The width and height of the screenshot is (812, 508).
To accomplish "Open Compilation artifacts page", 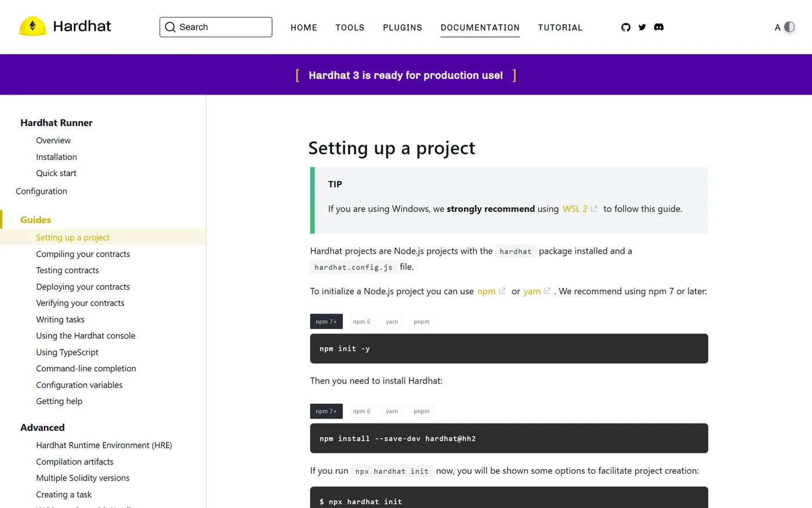I will pyautogui.click(x=75, y=462).
